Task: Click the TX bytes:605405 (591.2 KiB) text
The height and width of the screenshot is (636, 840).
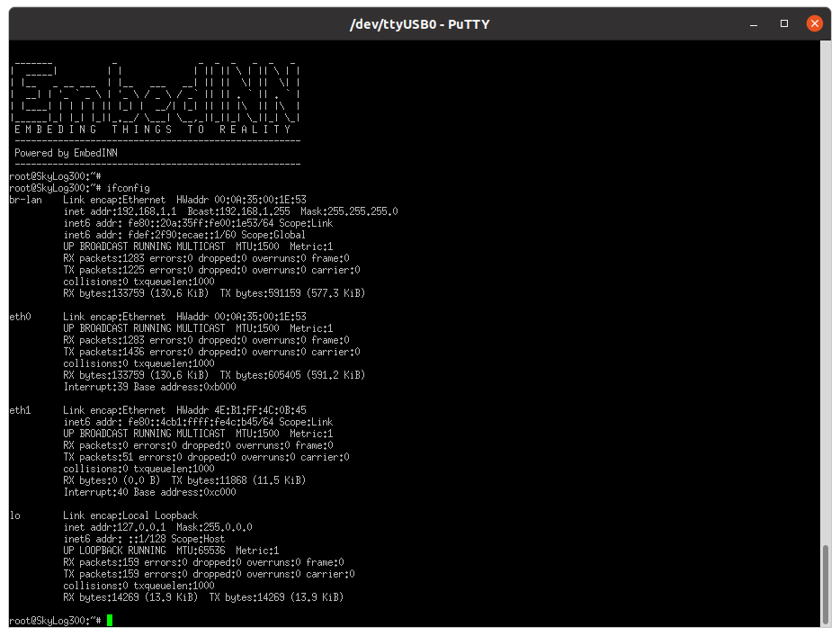Action: click(x=292, y=375)
